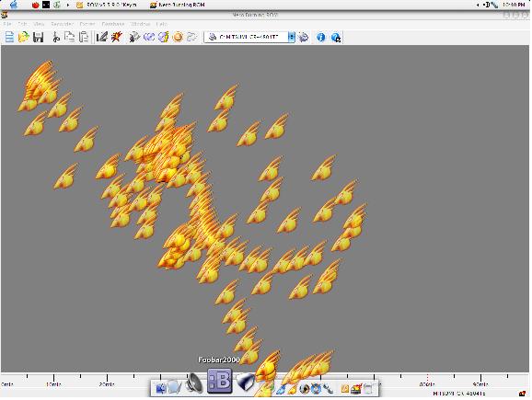Viewport: 532px width, 400px height.
Task: Click the recorder dropdown arrow button
Action: pyautogui.click(x=292, y=37)
